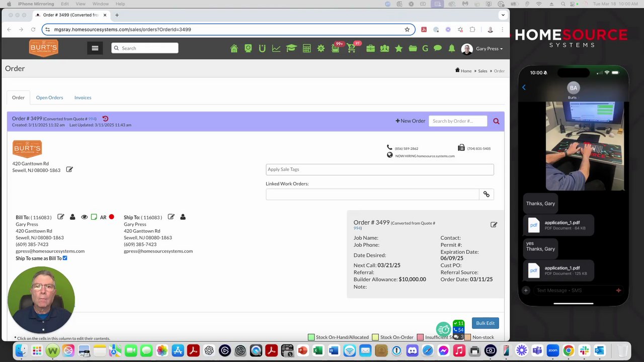The width and height of the screenshot is (644, 362).
Task: Open Finder from the Dock
Action: tap(21, 350)
